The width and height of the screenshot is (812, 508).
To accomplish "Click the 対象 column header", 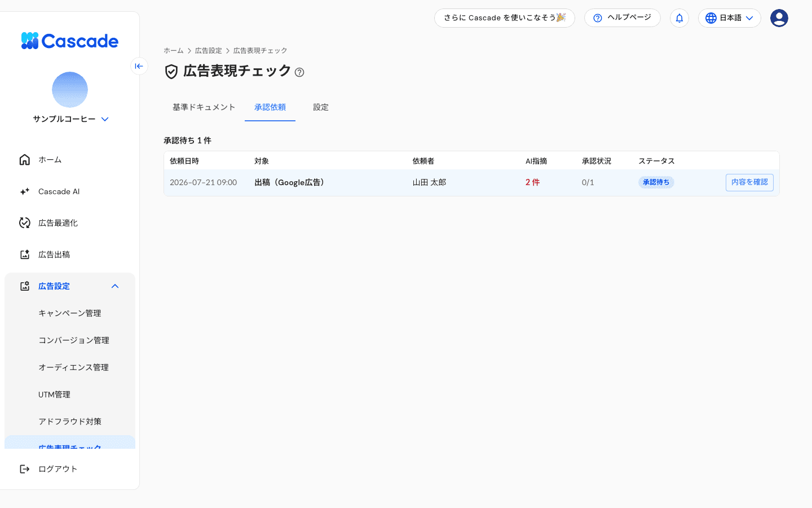I will tap(262, 161).
